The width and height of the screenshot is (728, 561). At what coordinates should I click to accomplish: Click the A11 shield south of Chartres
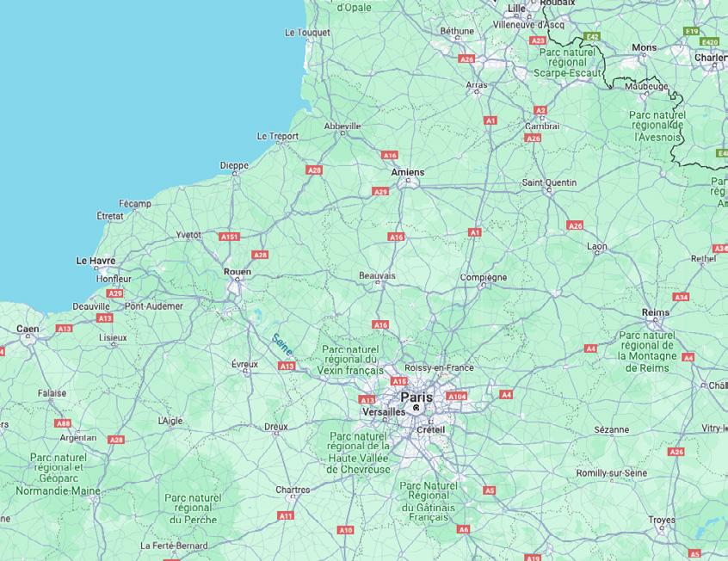tap(286, 515)
